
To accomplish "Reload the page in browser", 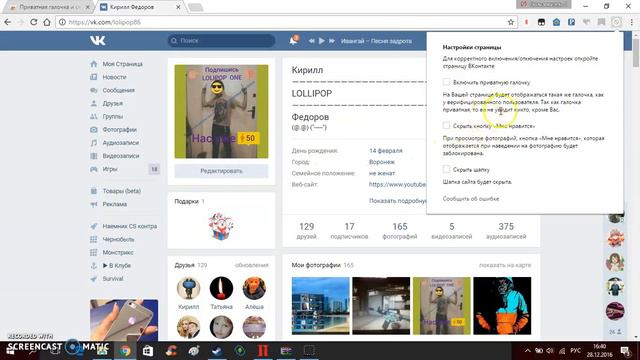I will pyautogui.click(x=33, y=22).
